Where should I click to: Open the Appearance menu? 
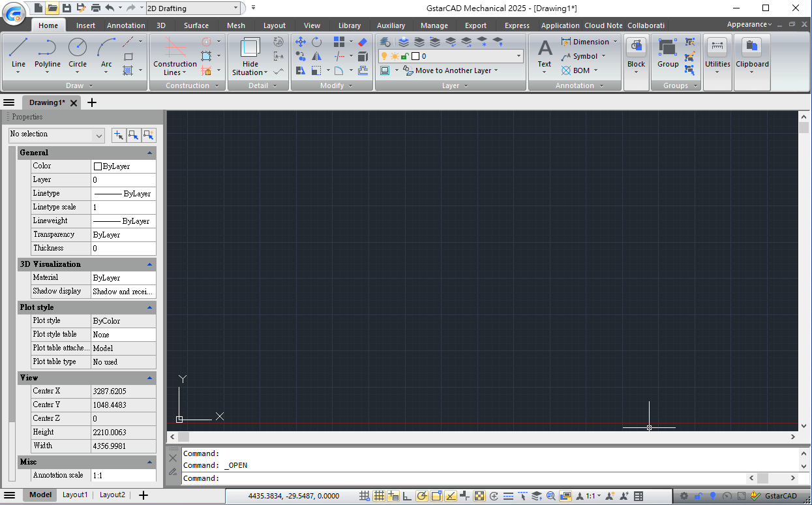point(749,24)
